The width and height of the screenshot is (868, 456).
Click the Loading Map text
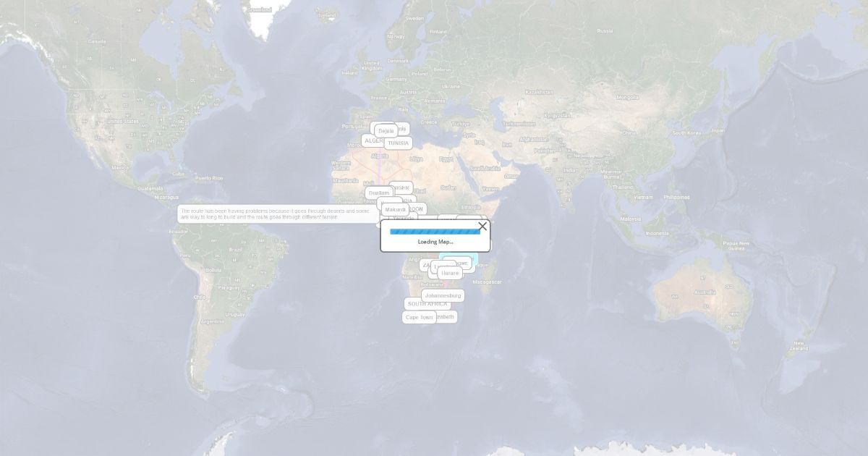(435, 242)
